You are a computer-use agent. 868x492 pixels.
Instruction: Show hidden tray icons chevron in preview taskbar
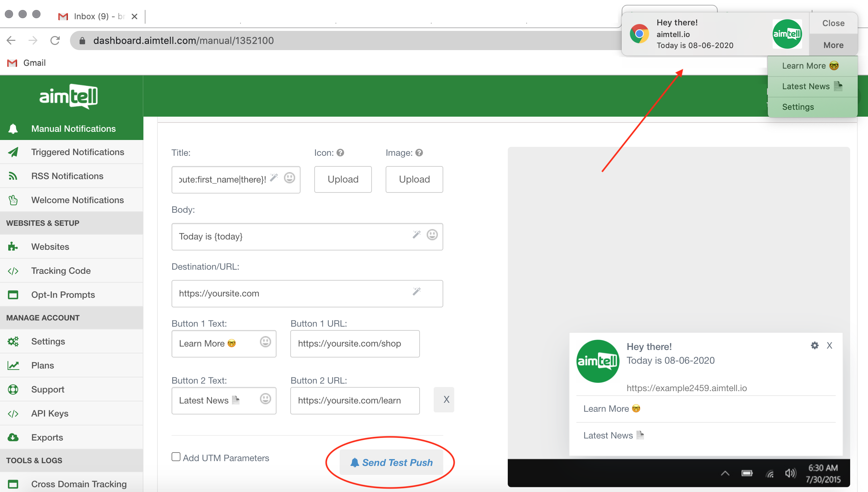(x=725, y=473)
